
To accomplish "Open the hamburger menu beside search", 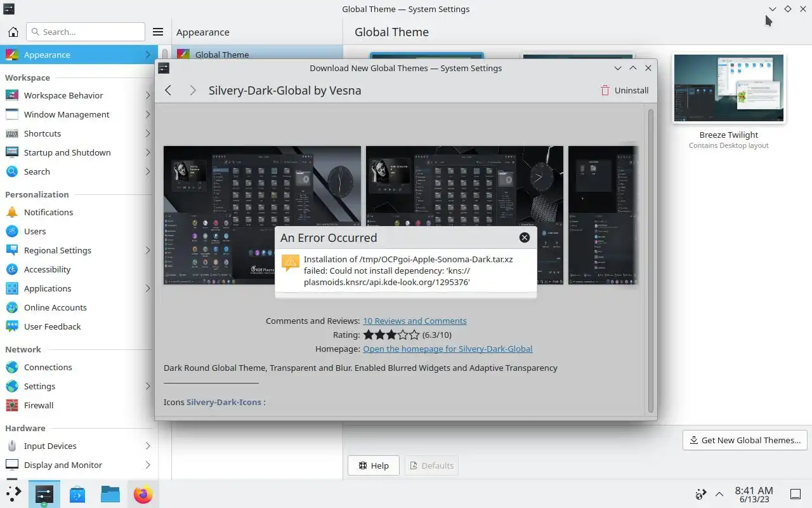I will (158, 32).
